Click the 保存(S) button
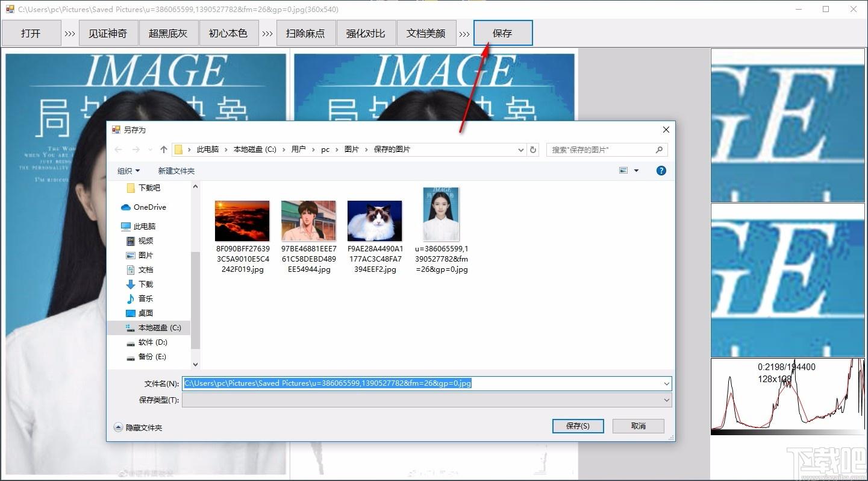 coord(578,426)
